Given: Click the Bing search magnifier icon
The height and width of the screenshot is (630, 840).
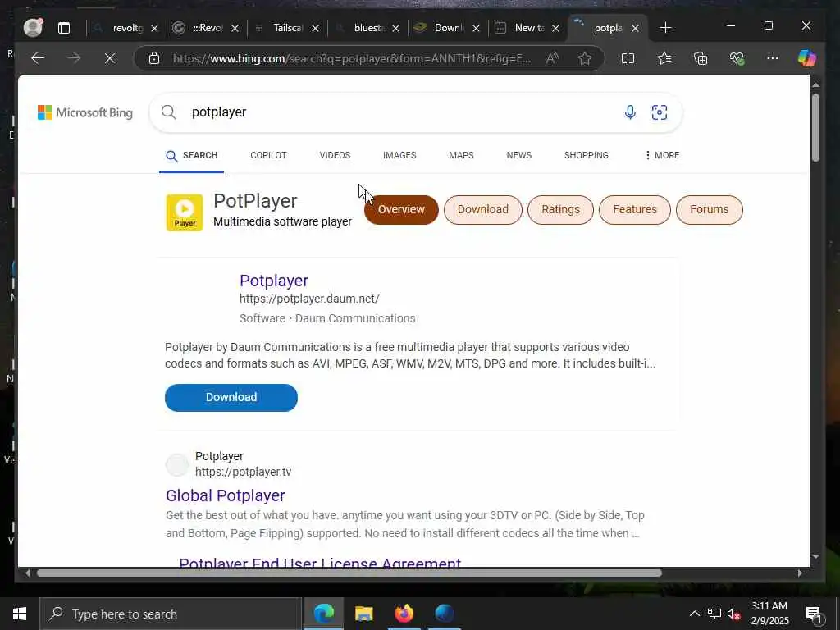Looking at the screenshot, I should pyautogui.click(x=169, y=112).
